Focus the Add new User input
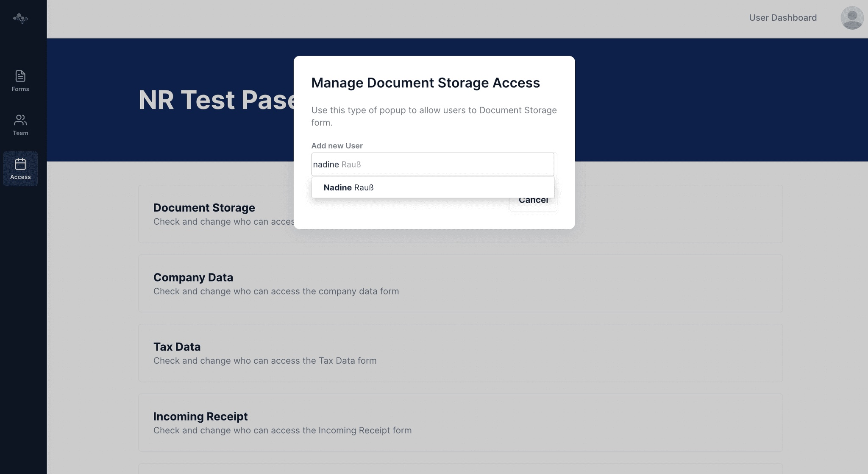The image size is (868, 474). pyautogui.click(x=433, y=165)
